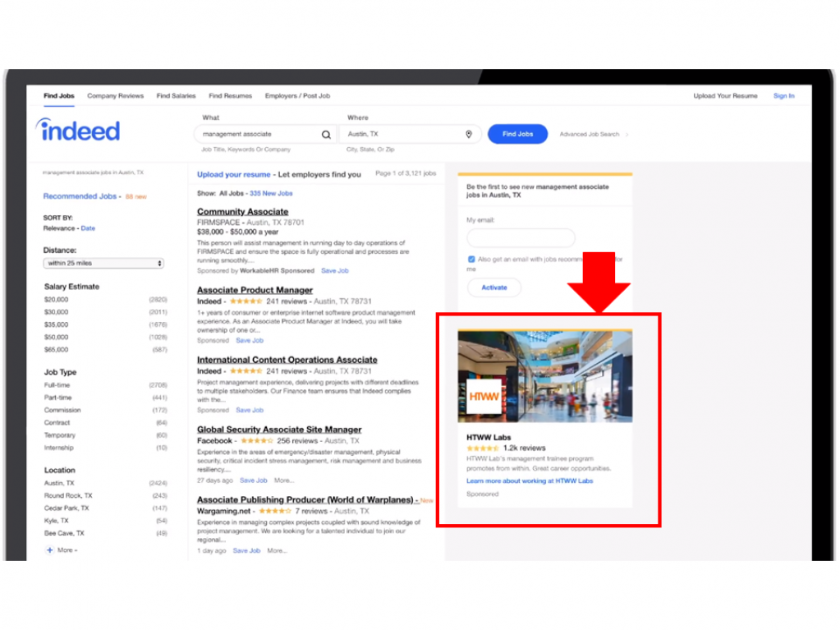Click the Indeed logo
840x630 pixels.
(79, 130)
